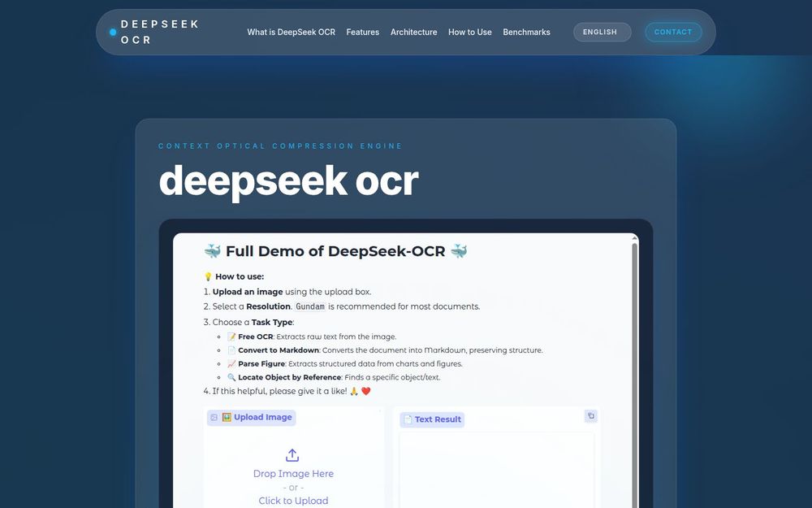The height and width of the screenshot is (508, 812).
Task: Click the Locate Object magnifier icon
Action: point(231,377)
